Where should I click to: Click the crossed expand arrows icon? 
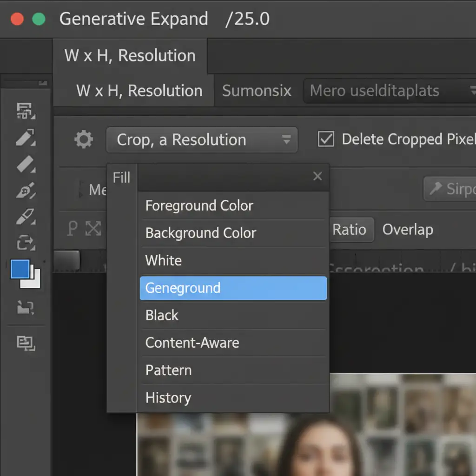93,229
